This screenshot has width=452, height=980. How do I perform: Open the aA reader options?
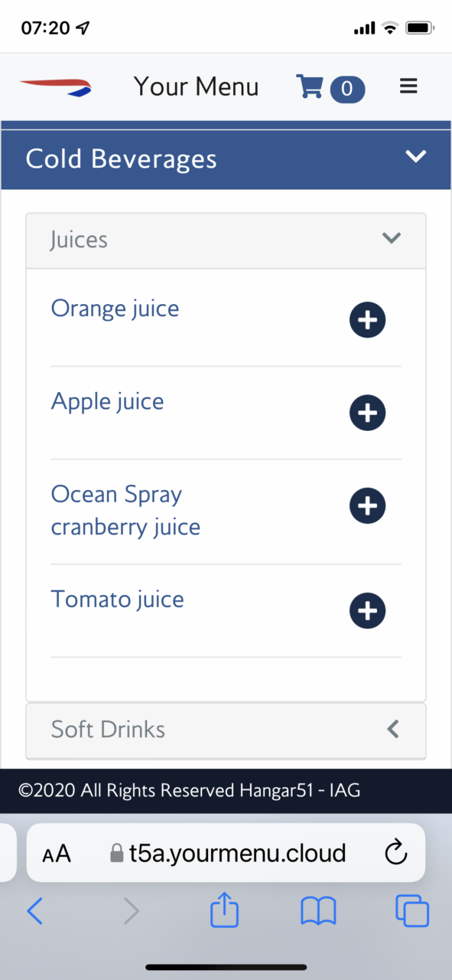(57, 854)
